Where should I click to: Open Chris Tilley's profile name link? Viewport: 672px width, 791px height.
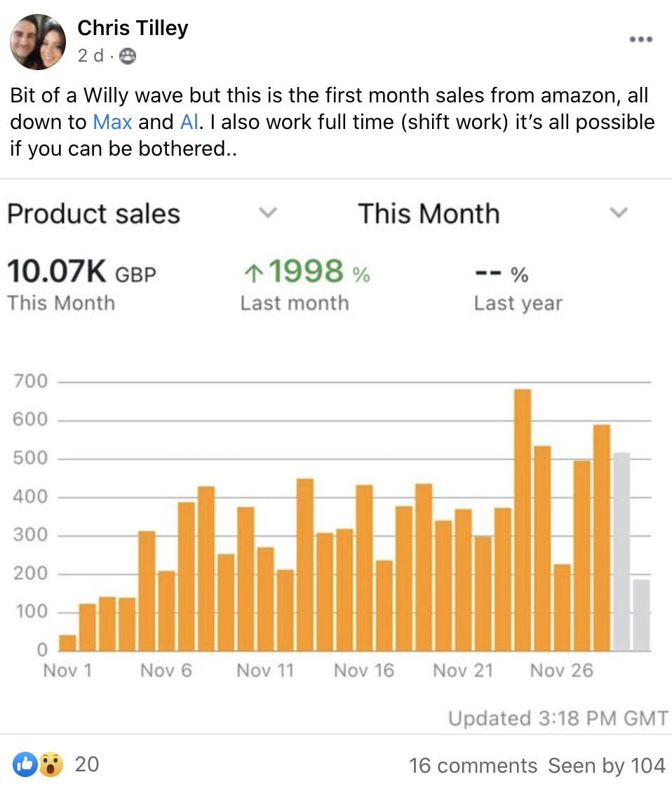point(133,28)
